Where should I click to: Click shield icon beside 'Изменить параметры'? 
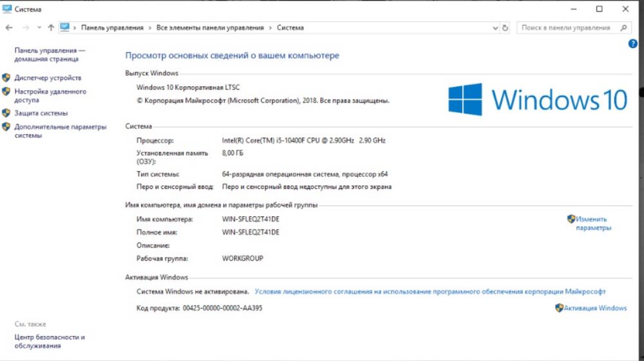[571, 219]
